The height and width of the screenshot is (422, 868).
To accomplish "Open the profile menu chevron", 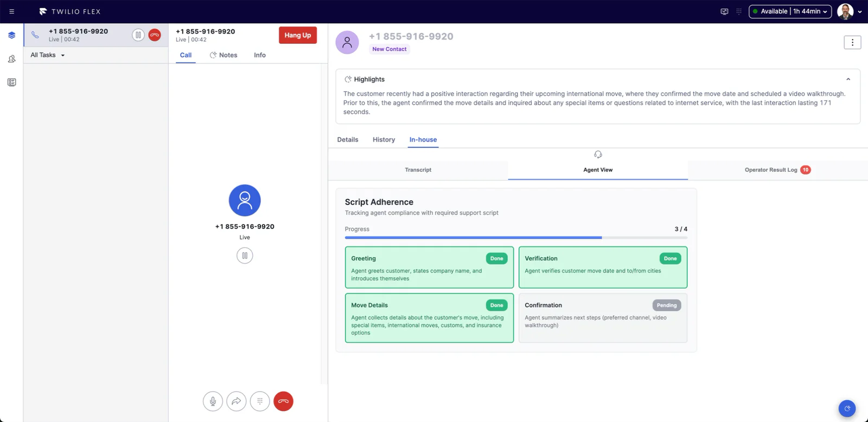I will [860, 11].
